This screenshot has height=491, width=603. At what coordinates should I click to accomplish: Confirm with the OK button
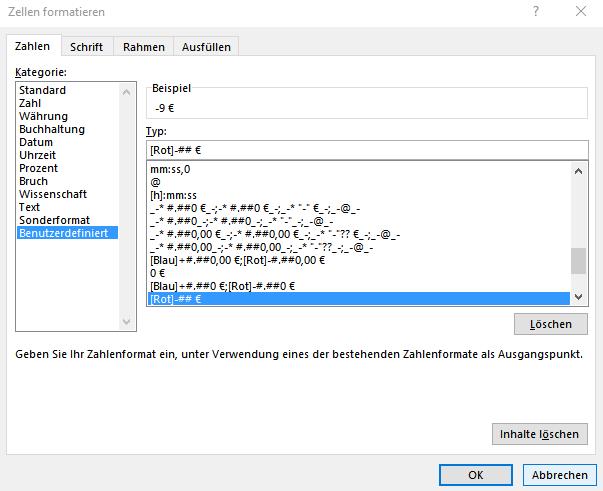(476, 475)
